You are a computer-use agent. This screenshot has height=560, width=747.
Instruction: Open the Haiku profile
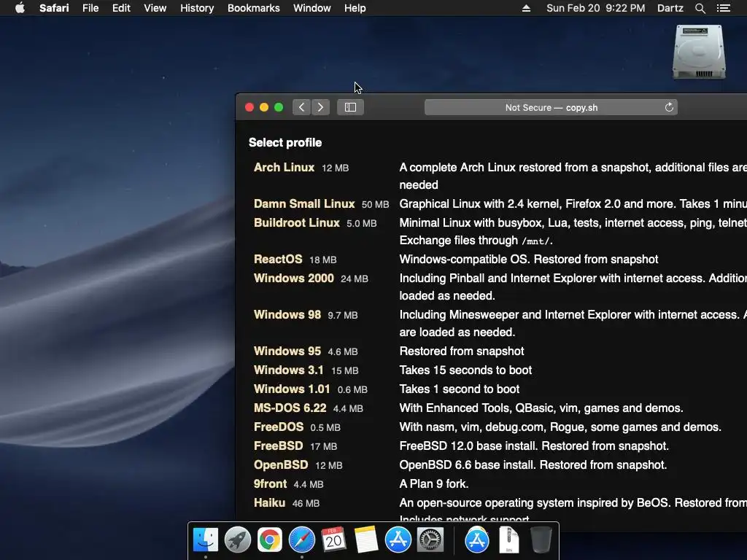269,503
